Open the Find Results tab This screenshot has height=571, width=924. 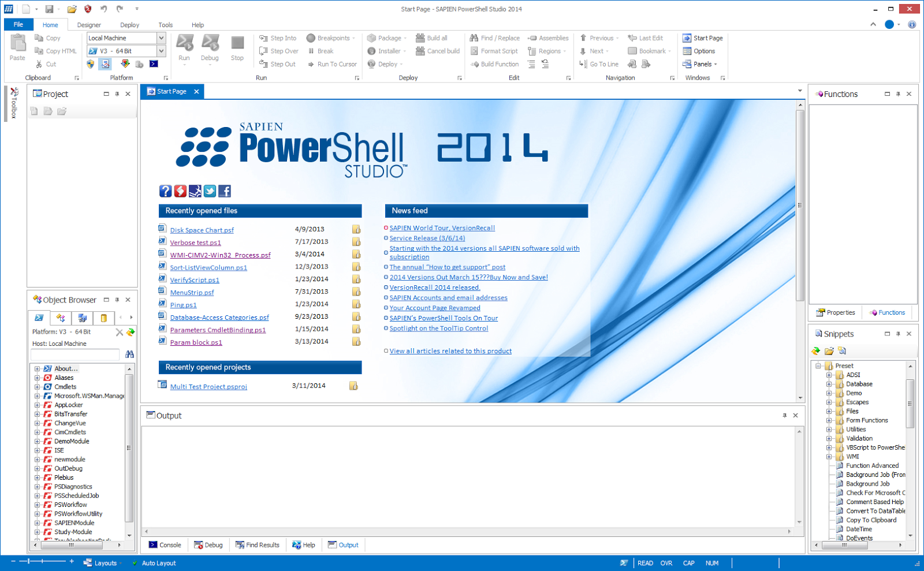point(257,544)
